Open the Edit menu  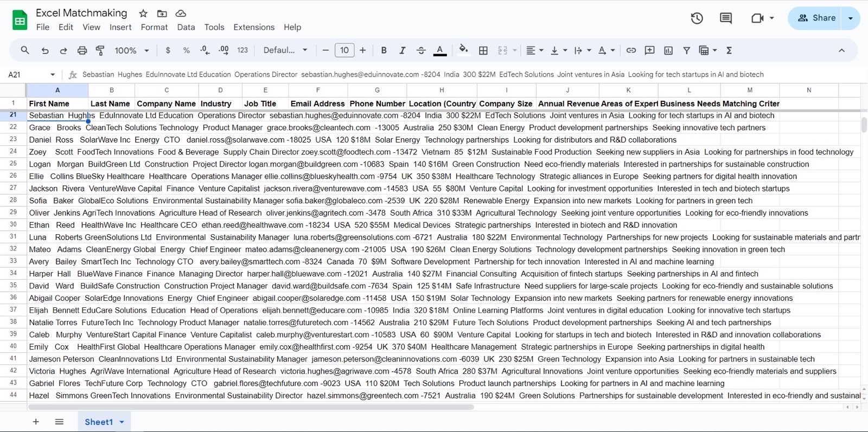pyautogui.click(x=66, y=27)
